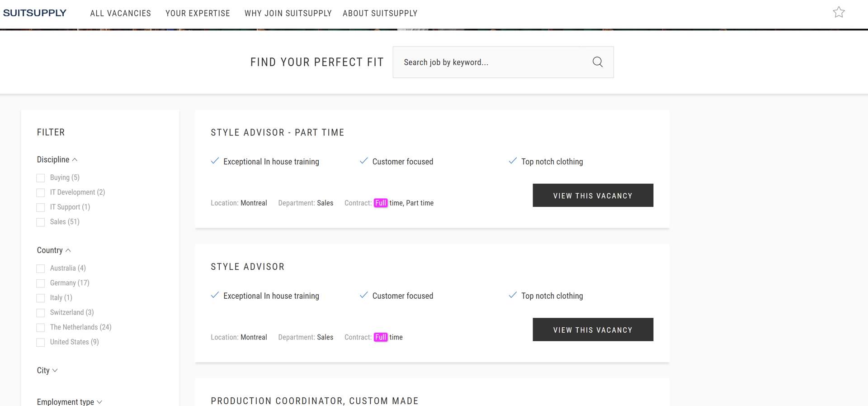868x406 pixels.
Task: Tick the Australia (4) checkbox
Action: pyautogui.click(x=41, y=268)
